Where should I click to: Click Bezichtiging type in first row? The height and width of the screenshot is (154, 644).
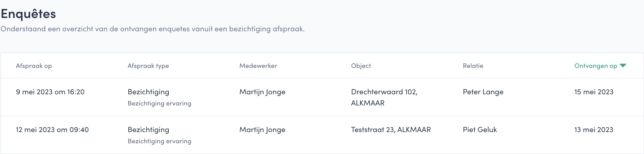tap(148, 92)
